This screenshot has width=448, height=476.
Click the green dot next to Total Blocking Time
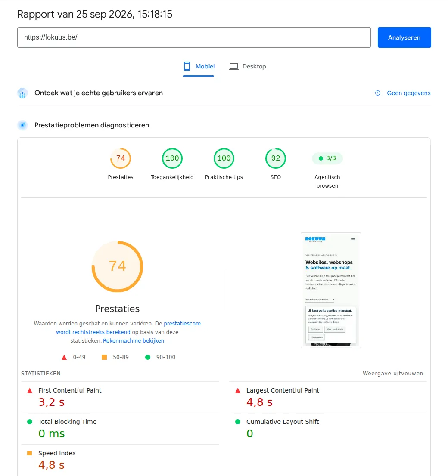pos(30,422)
